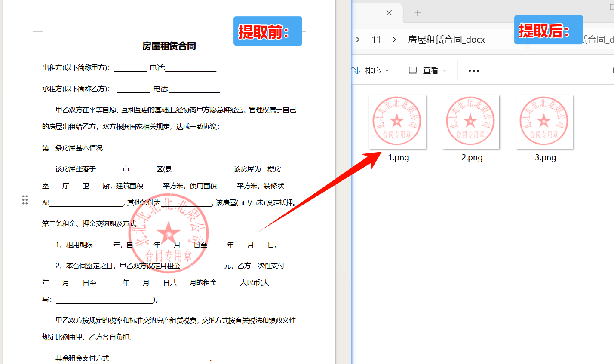Click the paragraph drag handle beside the contract text
The height and width of the screenshot is (364, 614).
click(25, 199)
